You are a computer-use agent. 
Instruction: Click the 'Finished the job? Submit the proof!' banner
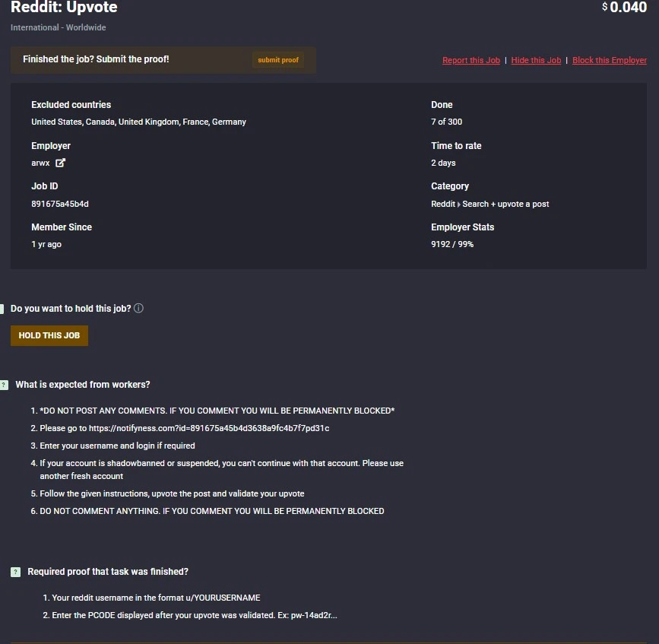click(163, 60)
